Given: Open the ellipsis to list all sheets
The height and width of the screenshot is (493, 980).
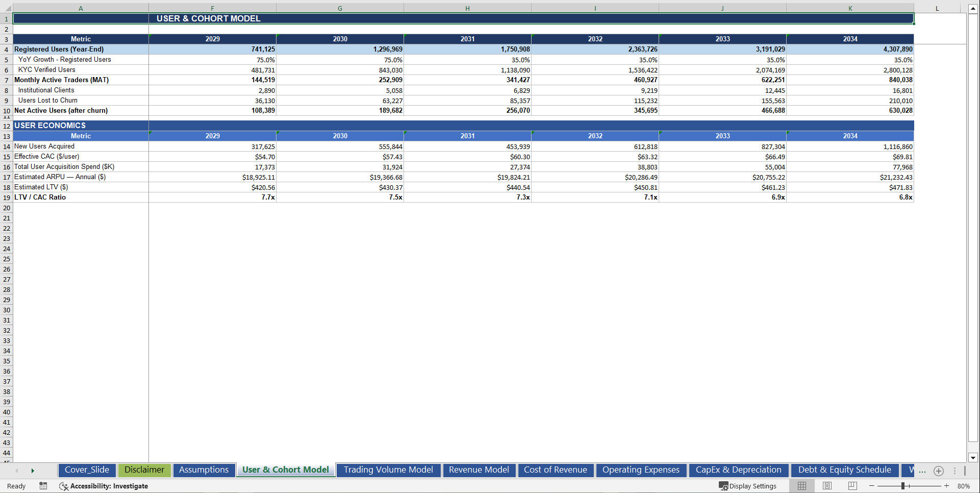Looking at the screenshot, I should 922,471.
